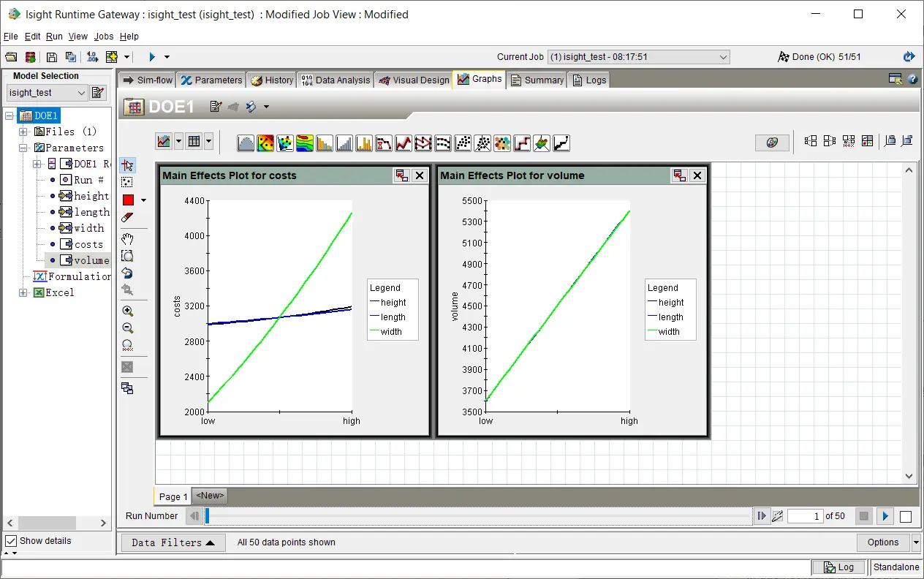Viewport: 924px width, 579px height.
Task: Click the run number input field
Action: (x=806, y=516)
